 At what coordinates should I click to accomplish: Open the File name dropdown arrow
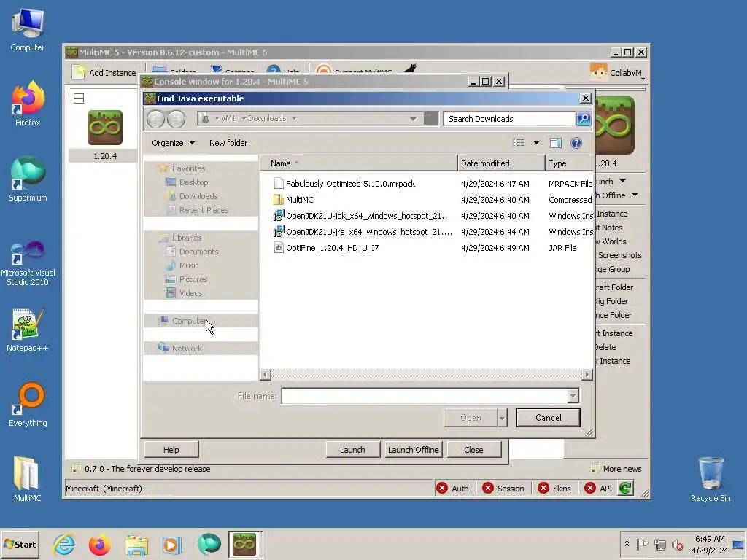[573, 396]
